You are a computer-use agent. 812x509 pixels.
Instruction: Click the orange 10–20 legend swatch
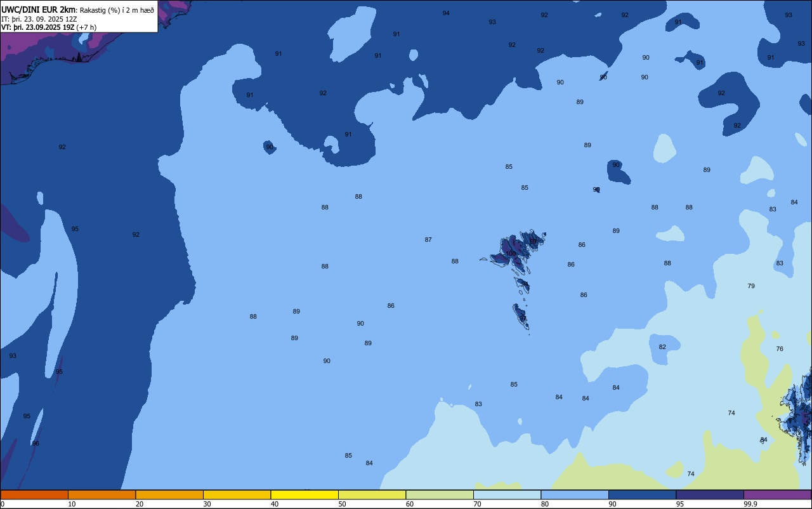tap(101, 494)
